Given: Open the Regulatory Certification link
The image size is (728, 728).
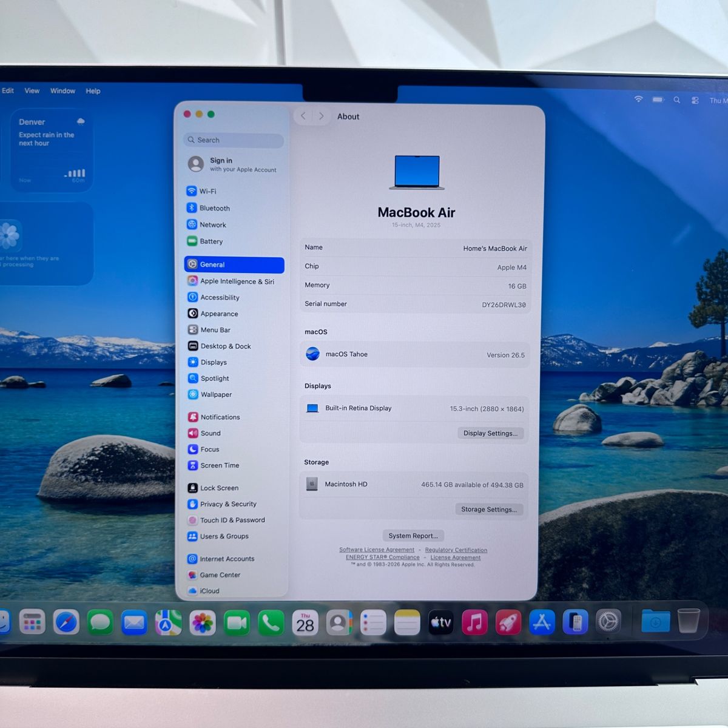Looking at the screenshot, I should point(456,550).
